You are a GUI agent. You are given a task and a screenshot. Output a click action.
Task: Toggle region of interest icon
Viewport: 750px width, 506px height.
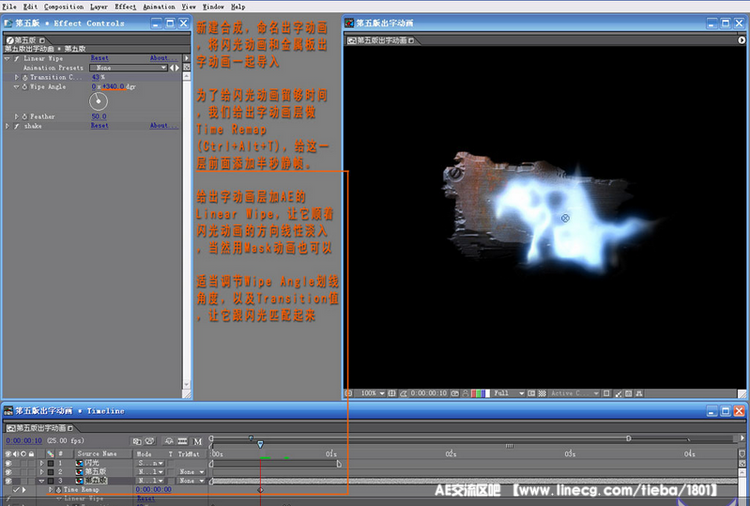(x=531, y=393)
